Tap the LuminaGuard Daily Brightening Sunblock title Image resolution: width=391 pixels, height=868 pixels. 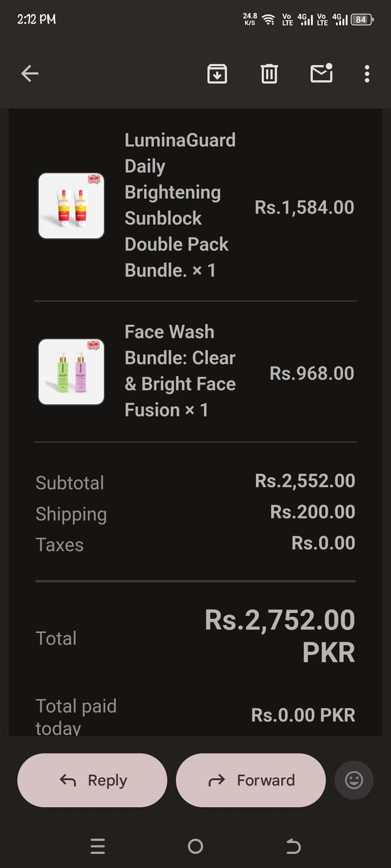click(x=180, y=205)
